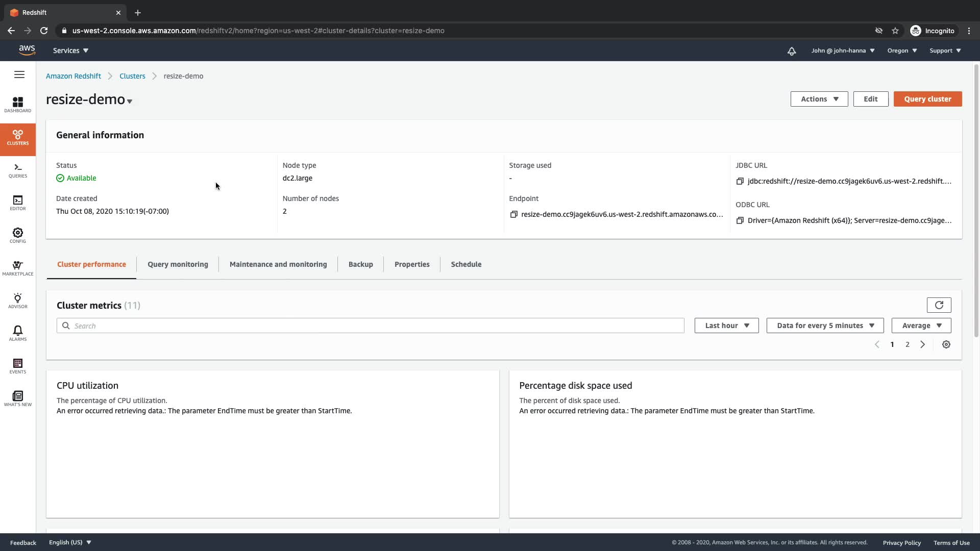
Task: Toggle the hamburger navigation menu
Action: tap(19, 75)
